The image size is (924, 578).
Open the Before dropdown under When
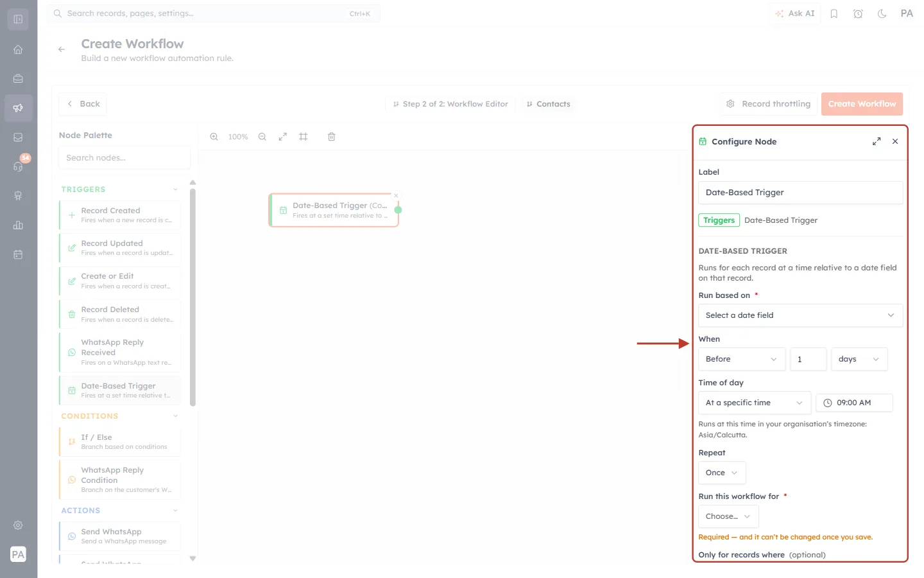point(742,359)
